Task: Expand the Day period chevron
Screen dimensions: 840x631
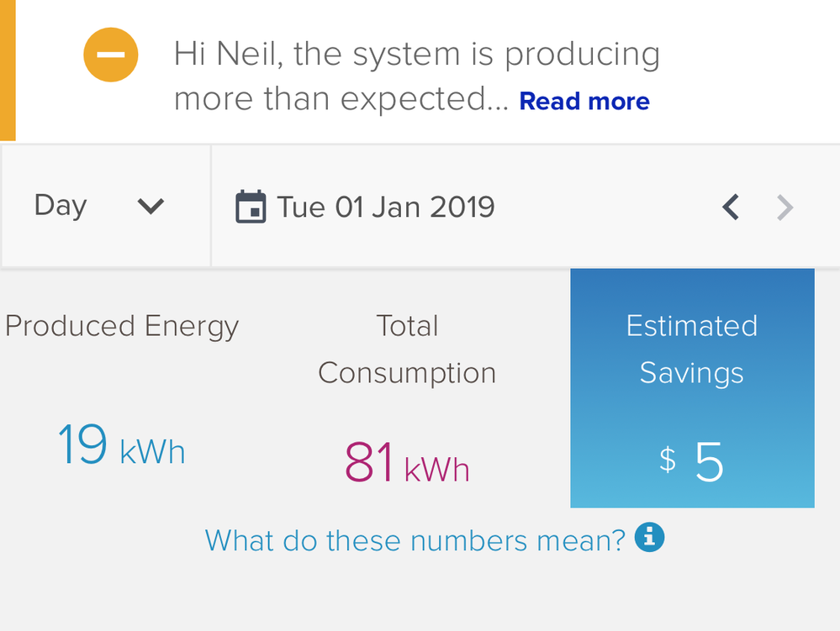Action: pos(151,206)
